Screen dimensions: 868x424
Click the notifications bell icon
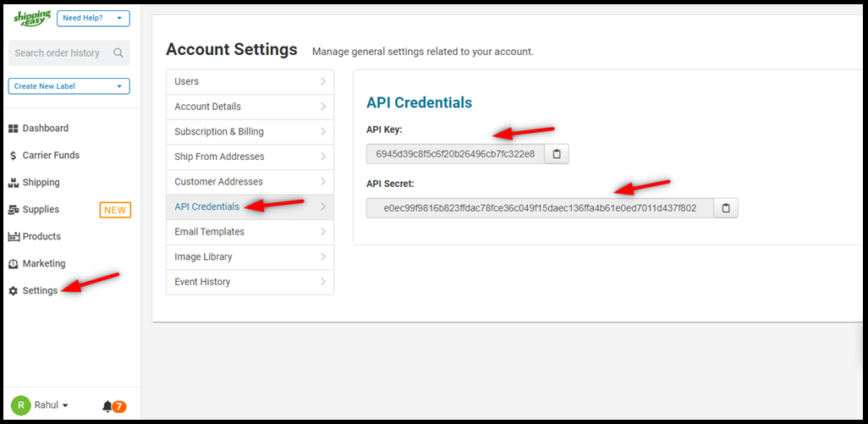(x=107, y=406)
